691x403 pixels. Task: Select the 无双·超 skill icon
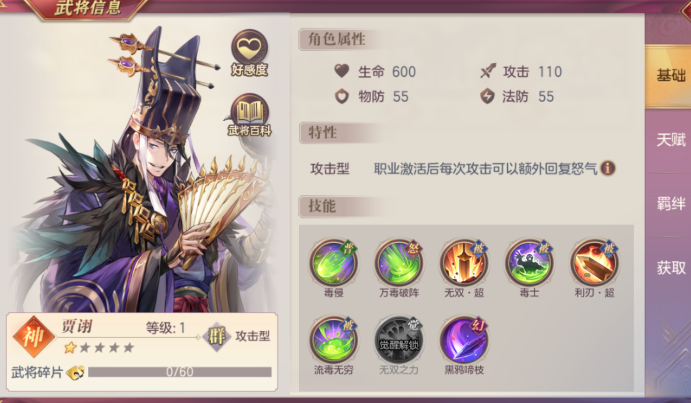click(464, 263)
